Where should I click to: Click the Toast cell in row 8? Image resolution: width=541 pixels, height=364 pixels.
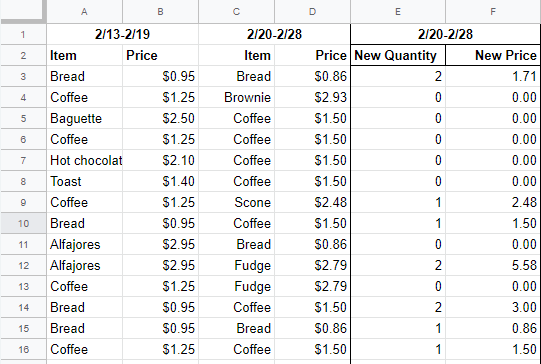pyautogui.click(x=85, y=181)
